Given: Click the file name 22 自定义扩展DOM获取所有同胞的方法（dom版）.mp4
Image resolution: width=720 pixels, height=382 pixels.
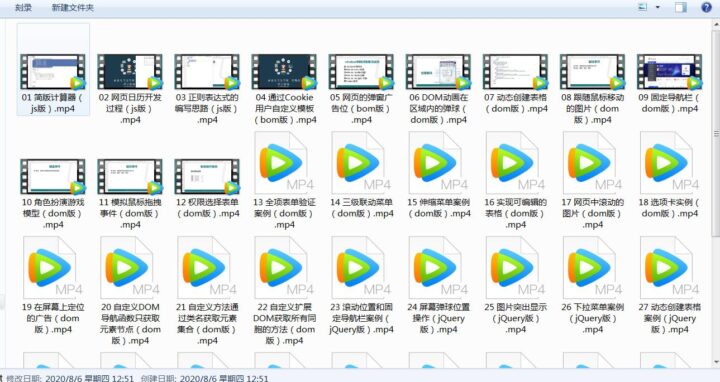Looking at the screenshot, I should point(284,324).
